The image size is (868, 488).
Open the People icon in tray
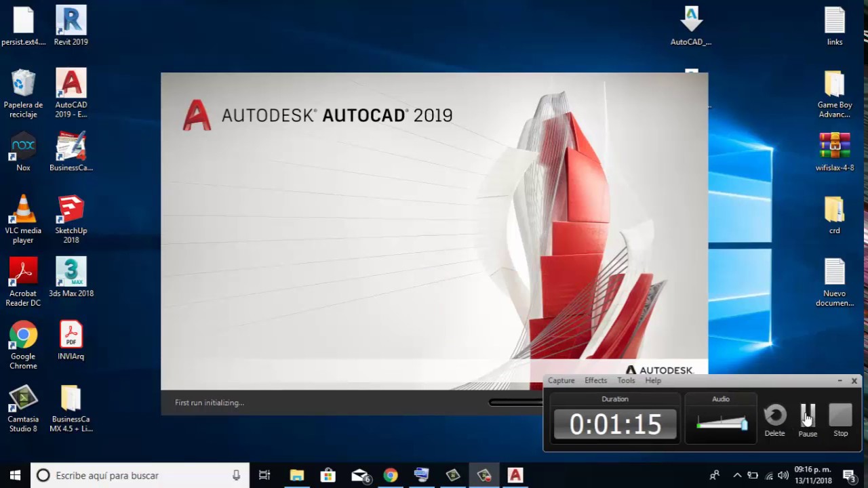(x=714, y=475)
